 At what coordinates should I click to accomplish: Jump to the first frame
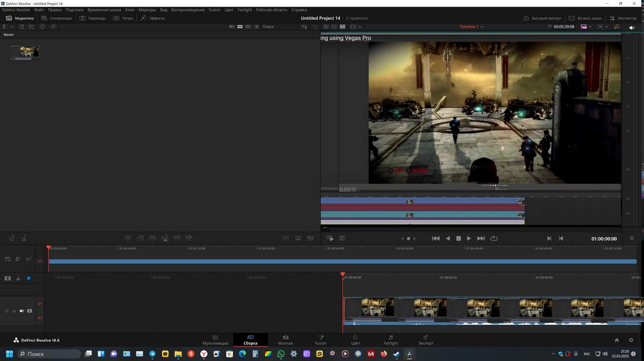click(x=436, y=239)
